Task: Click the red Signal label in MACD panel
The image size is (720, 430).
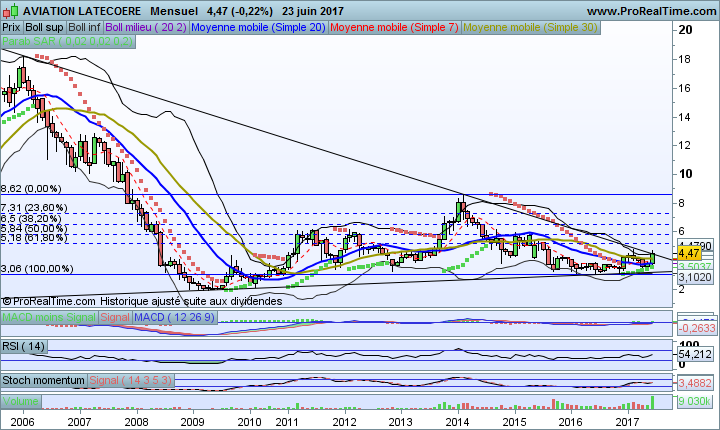Action: click(115, 317)
